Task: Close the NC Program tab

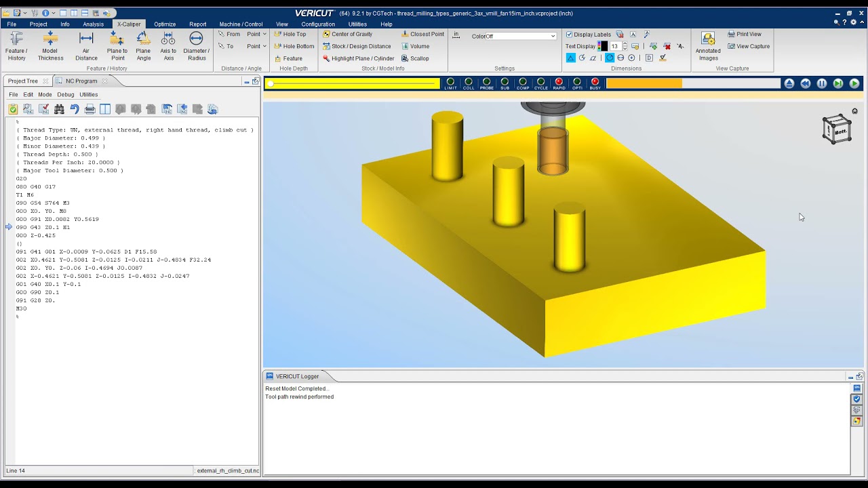Action: (104, 81)
